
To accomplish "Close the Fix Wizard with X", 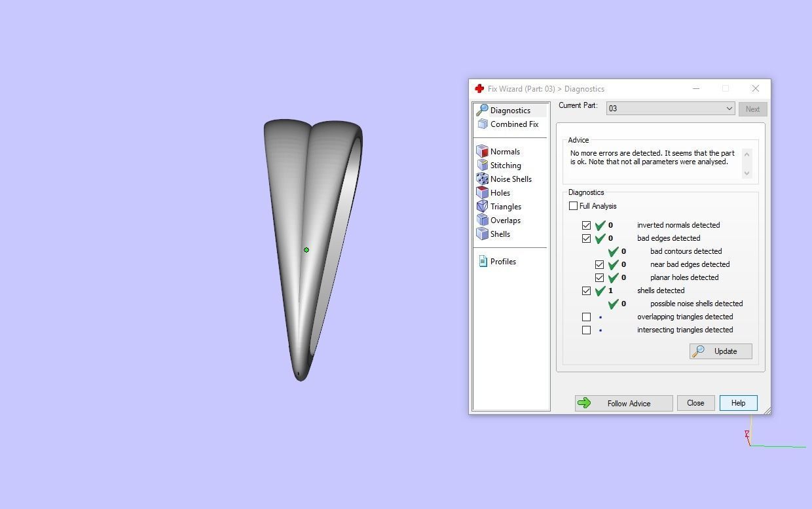I will (x=755, y=88).
